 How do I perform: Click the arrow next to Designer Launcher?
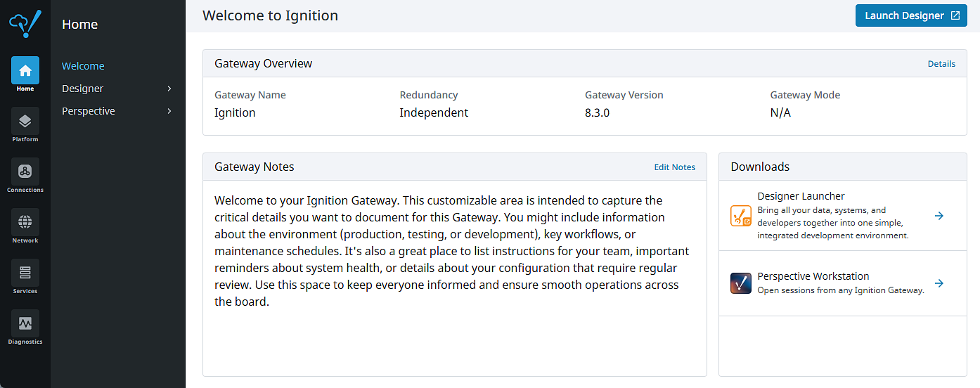(939, 216)
